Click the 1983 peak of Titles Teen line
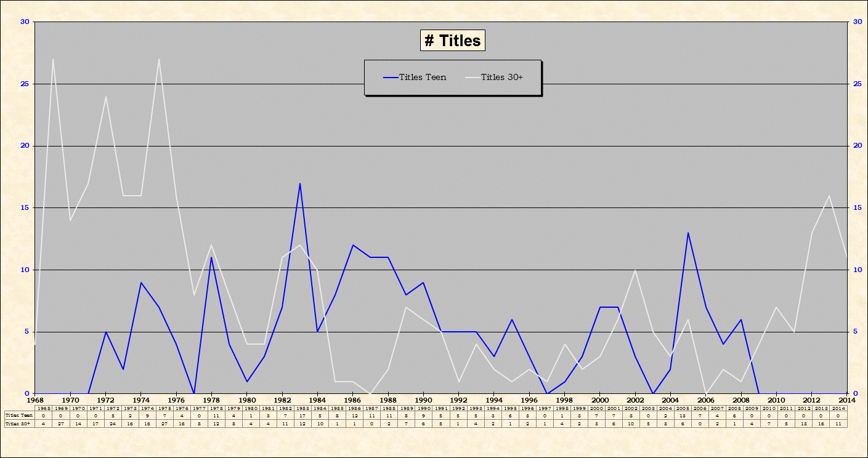The width and height of the screenshot is (868, 458). pyautogui.click(x=300, y=183)
